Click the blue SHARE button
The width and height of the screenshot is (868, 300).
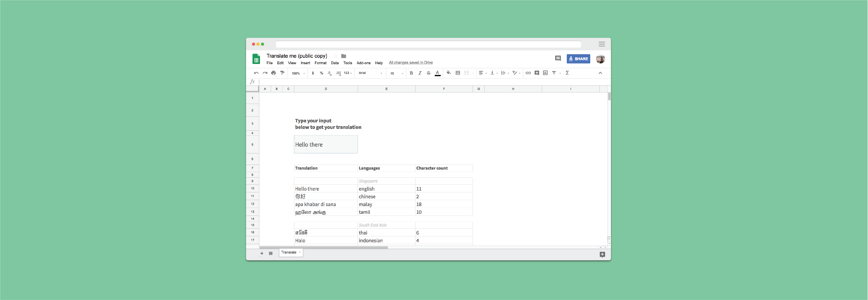click(578, 59)
